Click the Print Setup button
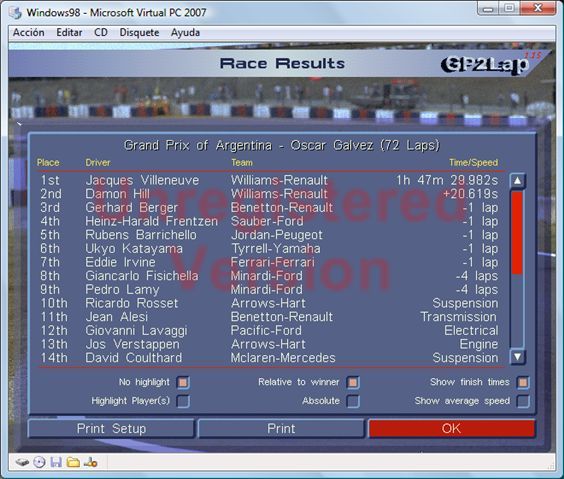Viewport: 564px width, 479px height. (x=111, y=429)
